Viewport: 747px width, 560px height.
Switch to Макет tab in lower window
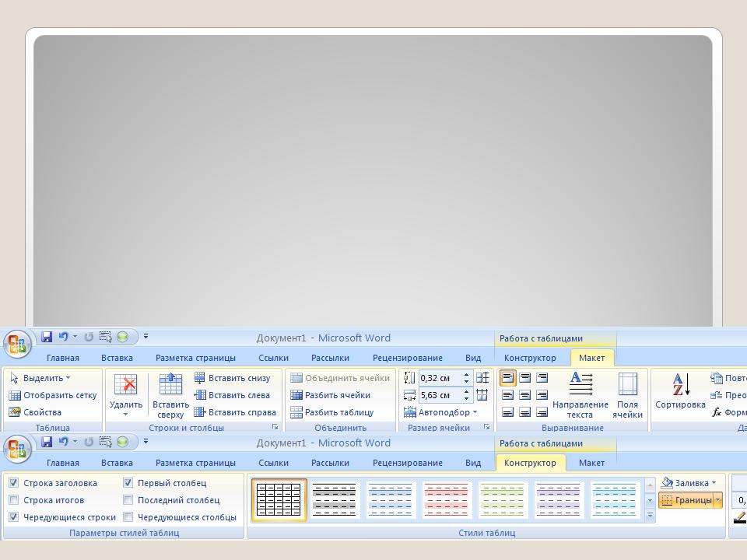[591, 463]
